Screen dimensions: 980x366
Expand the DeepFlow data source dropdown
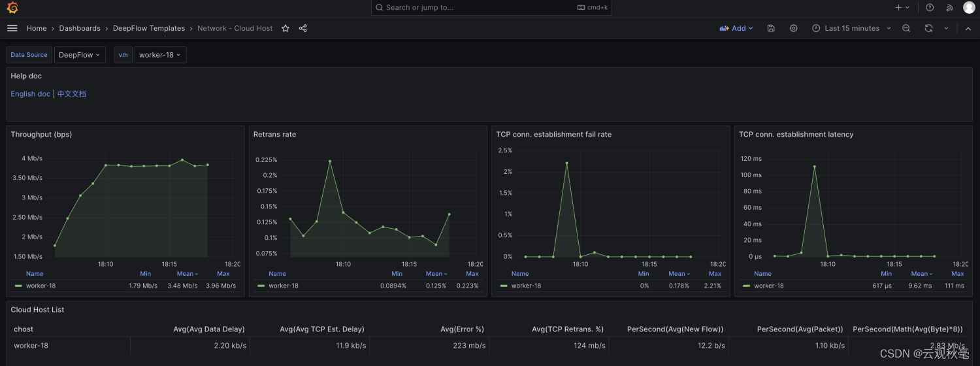79,55
